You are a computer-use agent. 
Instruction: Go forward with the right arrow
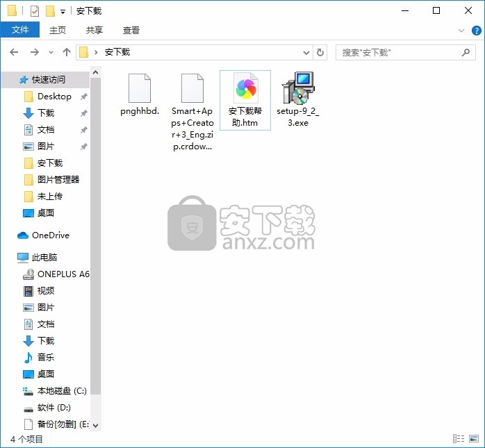coord(35,52)
